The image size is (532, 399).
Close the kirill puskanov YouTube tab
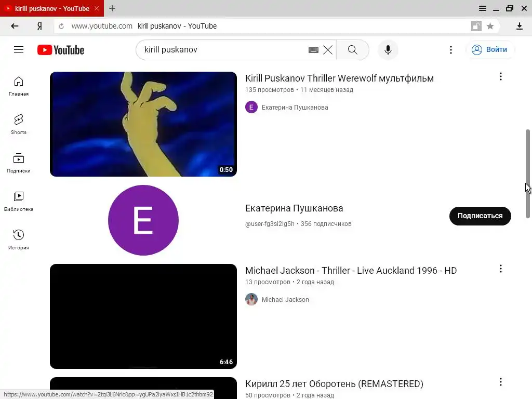tap(97, 8)
